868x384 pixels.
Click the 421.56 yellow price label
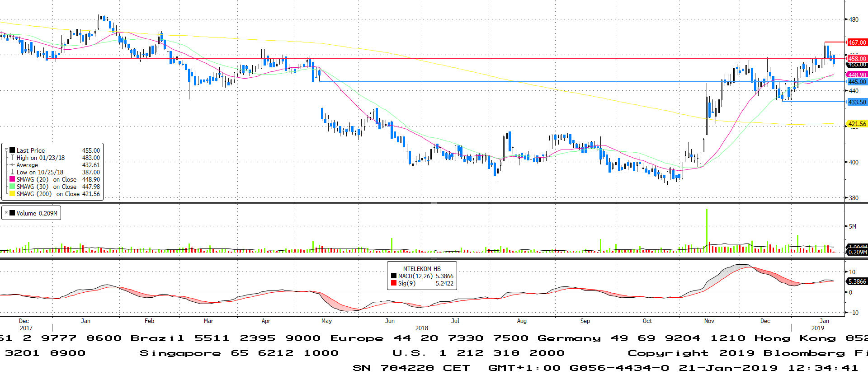coord(857,124)
